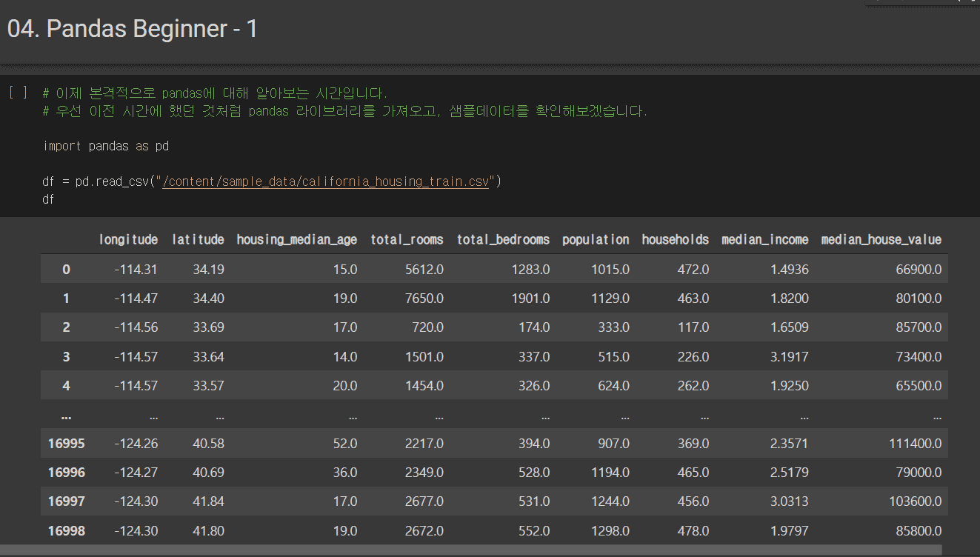
Task: Click total_rooms value 7650.0
Action: [x=424, y=298]
